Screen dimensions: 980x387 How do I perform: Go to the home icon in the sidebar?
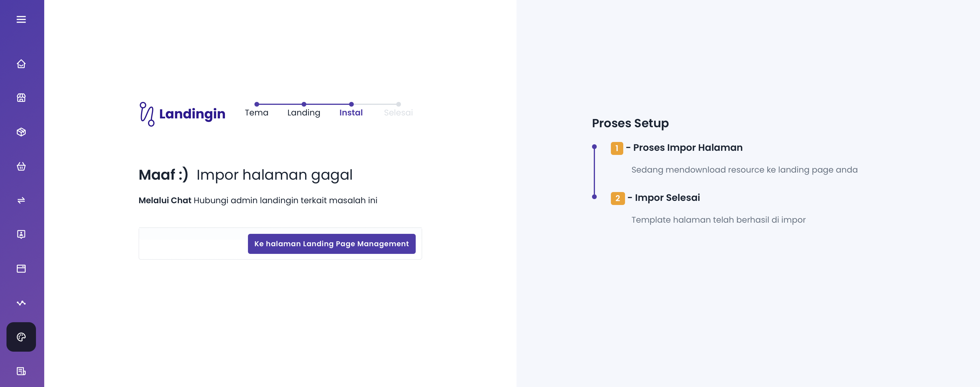point(21,64)
